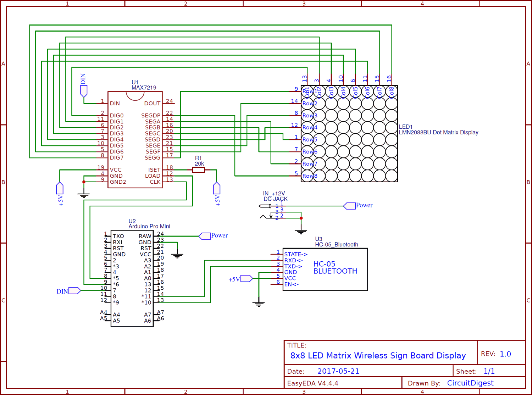
Task: Click the date field showing 2017-05-21
Action: pos(339,371)
